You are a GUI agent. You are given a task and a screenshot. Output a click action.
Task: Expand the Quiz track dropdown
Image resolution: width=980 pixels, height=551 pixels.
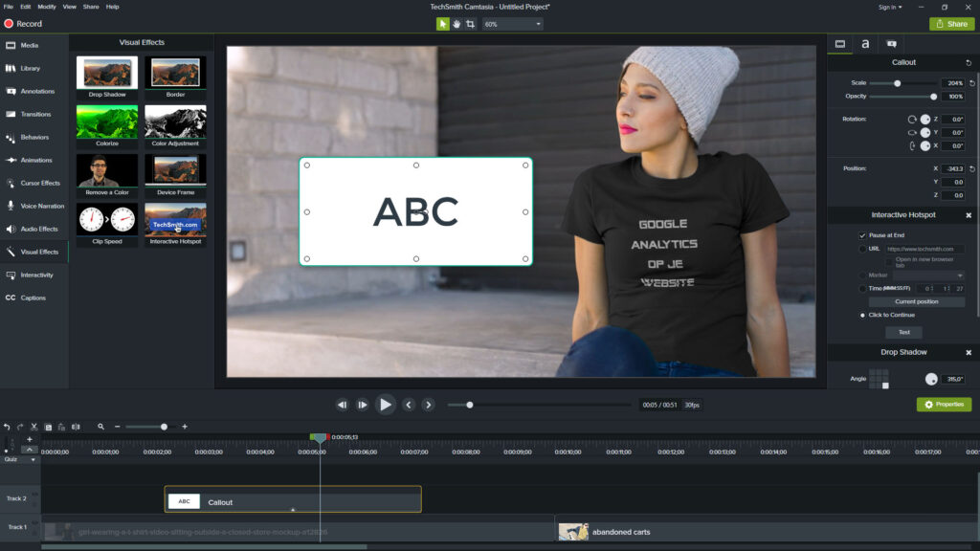(33, 460)
